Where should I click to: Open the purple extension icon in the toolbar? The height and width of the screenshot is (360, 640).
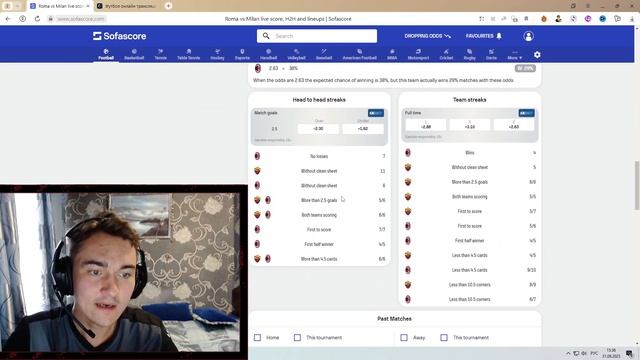coord(588,19)
